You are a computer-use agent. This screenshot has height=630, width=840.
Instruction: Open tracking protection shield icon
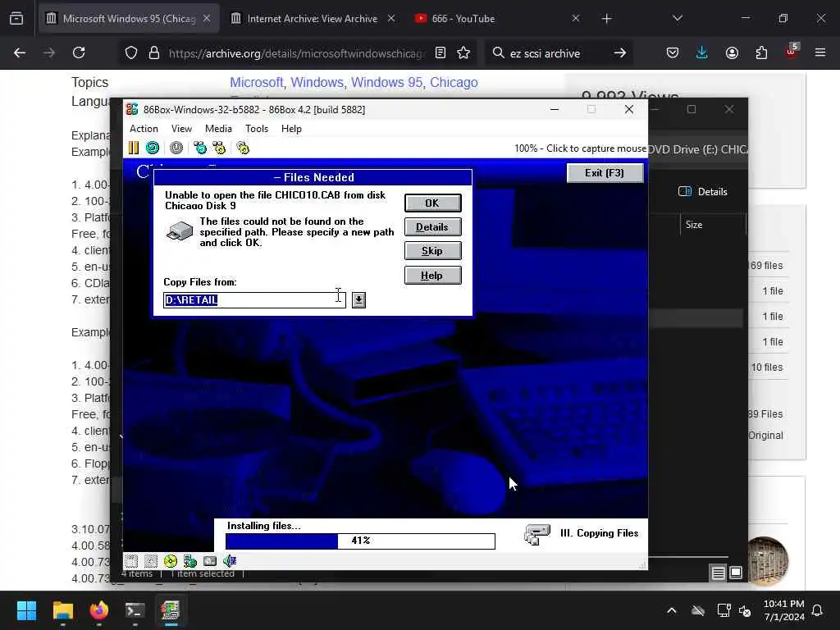click(x=131, y=53)
